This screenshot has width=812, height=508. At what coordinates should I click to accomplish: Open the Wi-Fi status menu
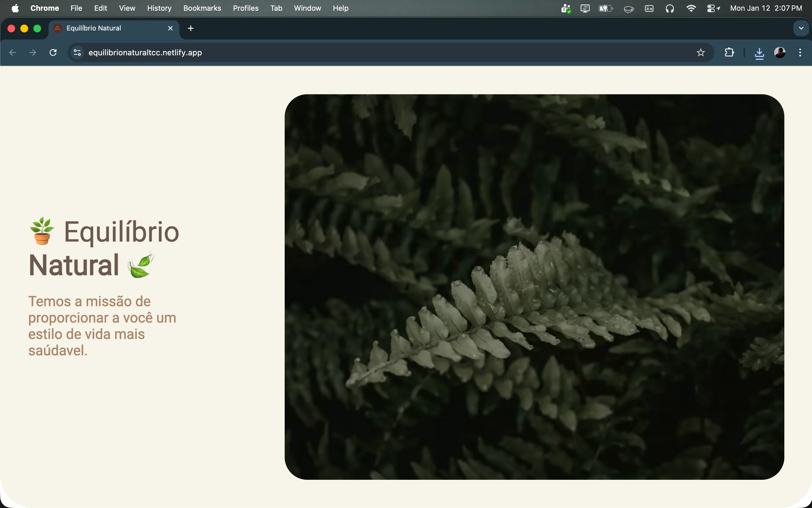click(691, 8)
